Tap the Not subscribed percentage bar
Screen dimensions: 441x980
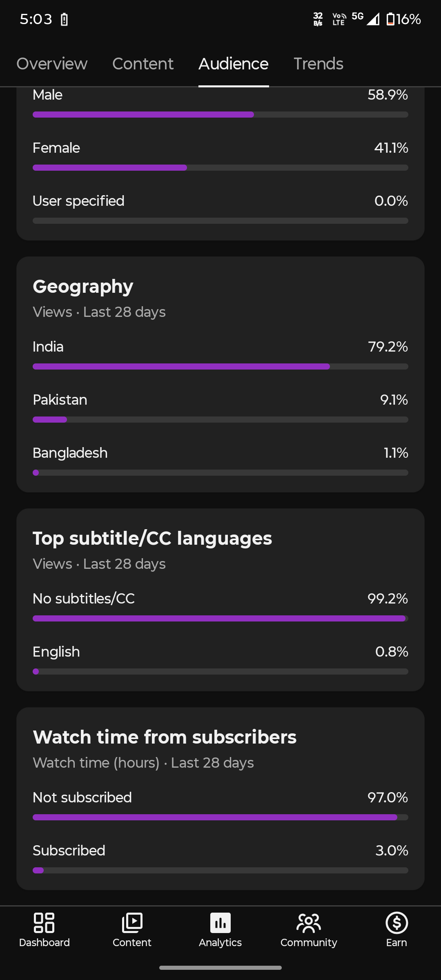pos(220,817)
